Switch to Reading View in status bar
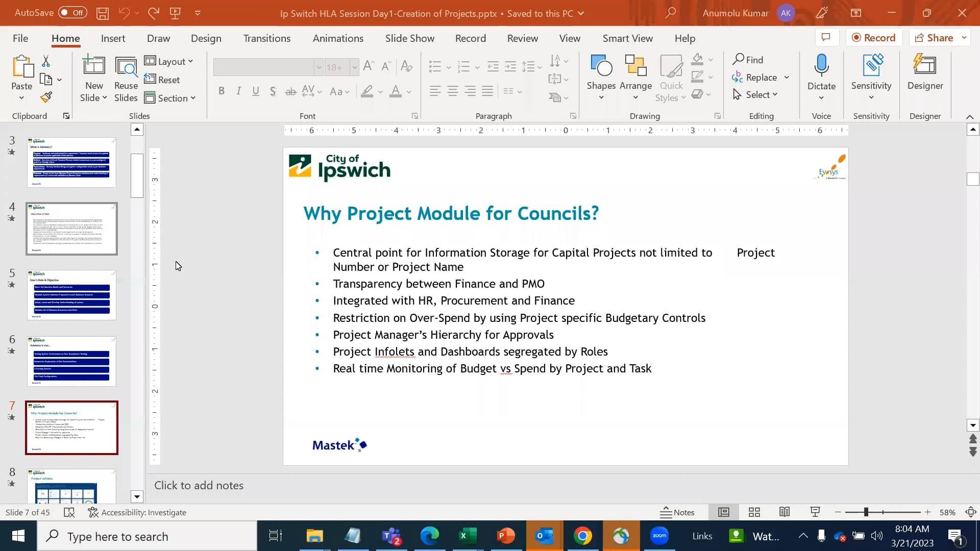Image resolution: width=980 pixels, height=551 pixels. (785, 512)
